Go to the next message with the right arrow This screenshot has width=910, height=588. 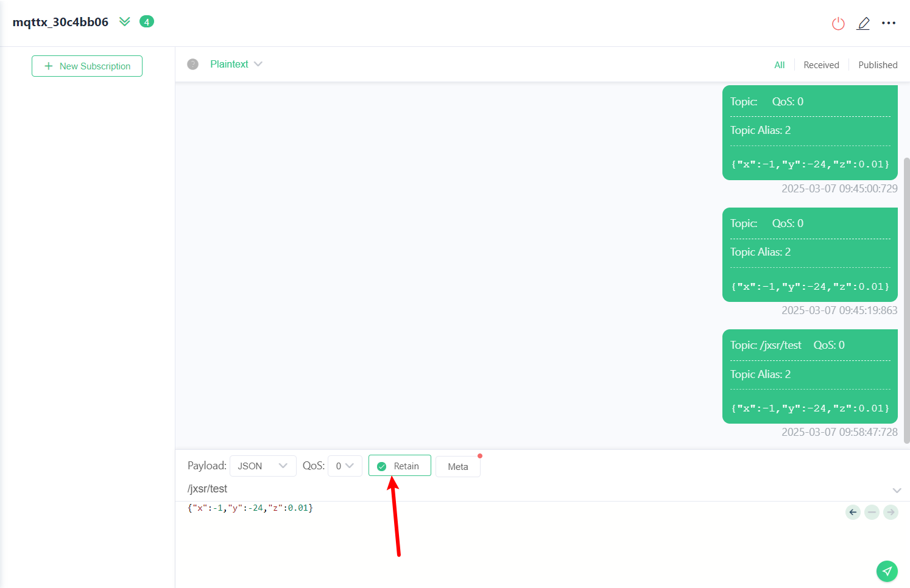[x=891, y=512]
